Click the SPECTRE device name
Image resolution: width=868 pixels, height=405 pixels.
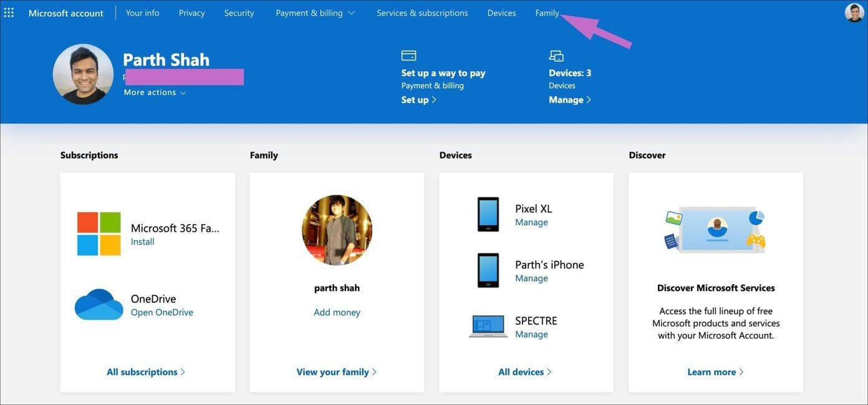(536, 321)
